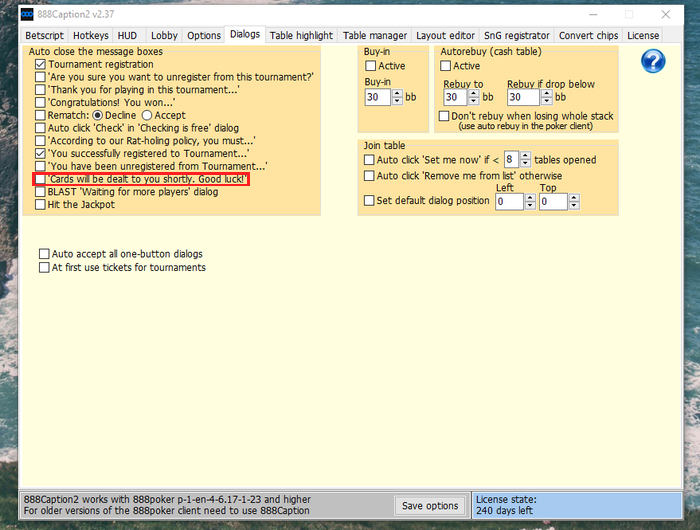
Task: Open the Options tab
Action: tap(204, 35)
